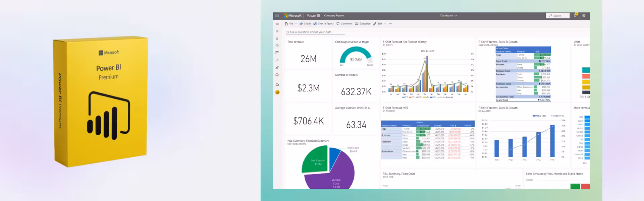The image size is (644, 201).
Task: Click the Bottoms Total row in sales table
Action: pyautogui.click(x=523, y=71)
